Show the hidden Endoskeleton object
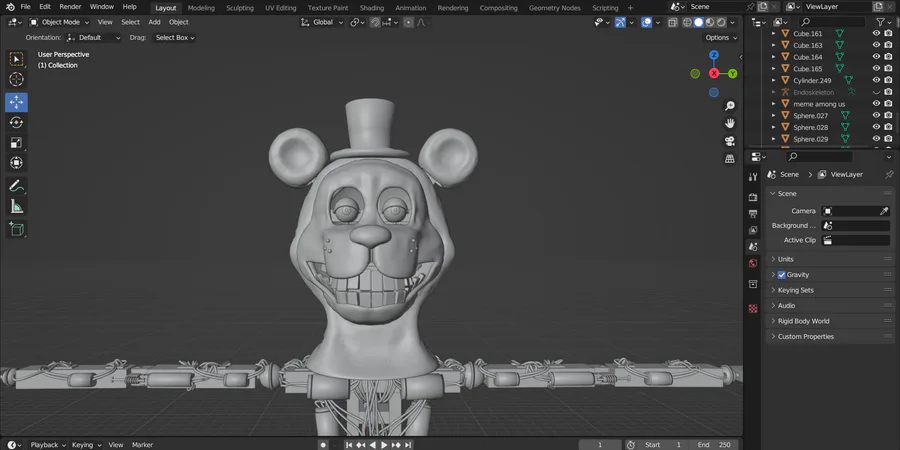The width and height of the screenshot is (900, 450). pyautogui.click(x=876, y=92)
